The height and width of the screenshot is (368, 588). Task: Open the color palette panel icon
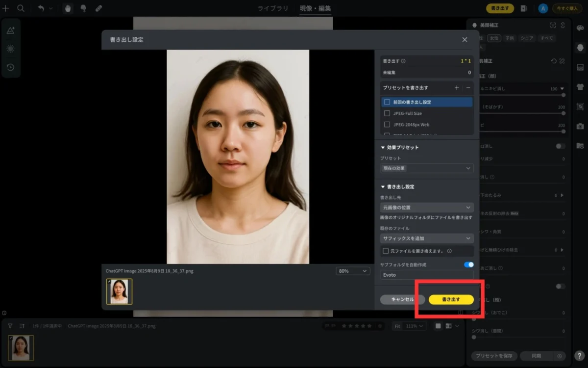point(580,27)
